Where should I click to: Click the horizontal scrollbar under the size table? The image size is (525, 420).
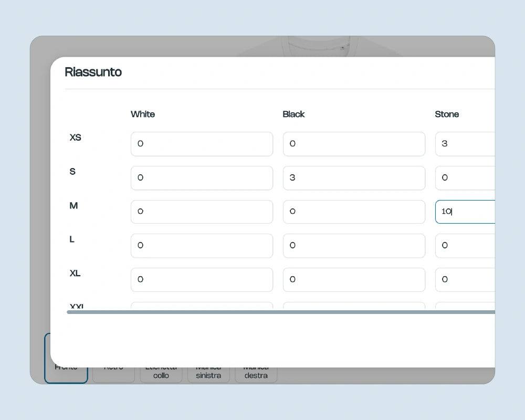point(281,312)
